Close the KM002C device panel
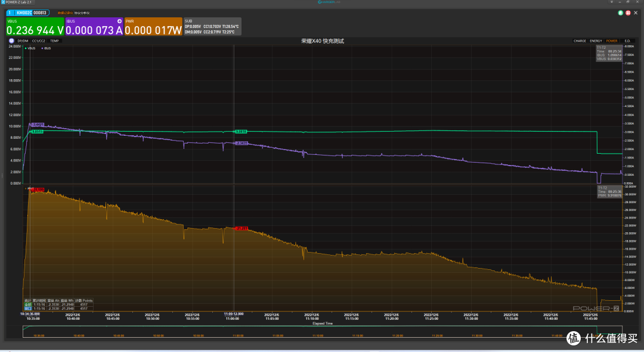Viewport: 644px width, 352px height. point(636,13)
